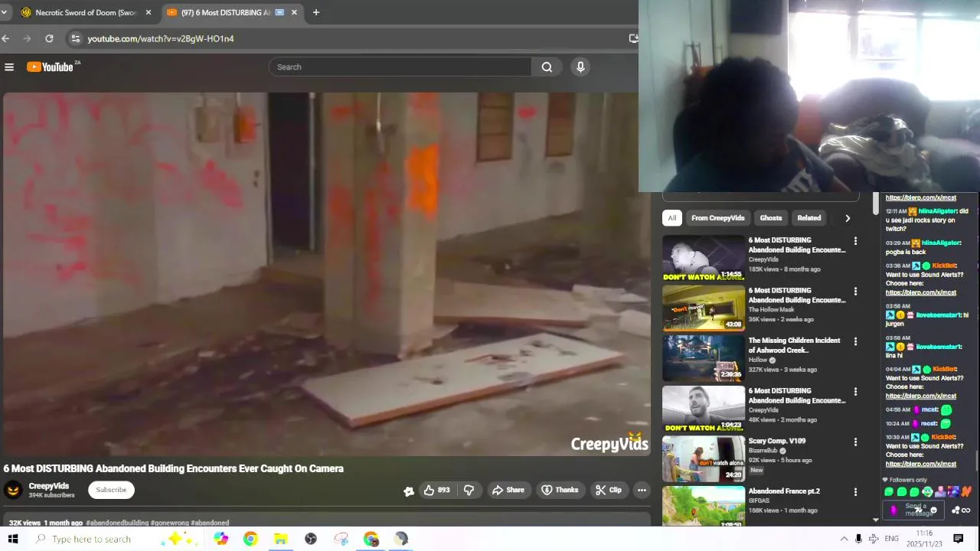980x551 pixels.
Task: Share the video
Action: point(508,490)
